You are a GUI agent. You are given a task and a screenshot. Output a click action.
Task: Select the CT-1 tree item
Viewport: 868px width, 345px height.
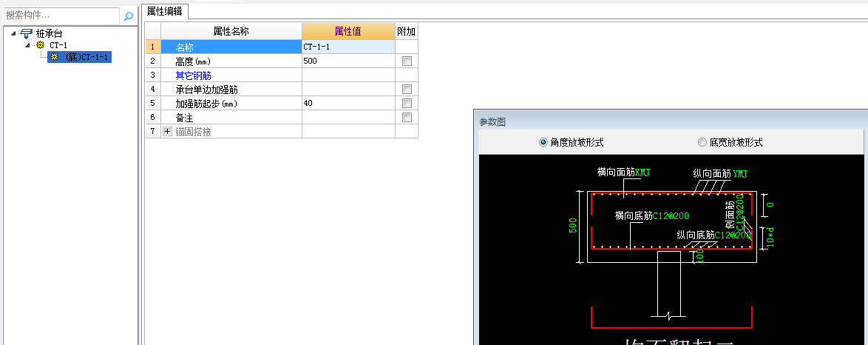click(58, 45)
